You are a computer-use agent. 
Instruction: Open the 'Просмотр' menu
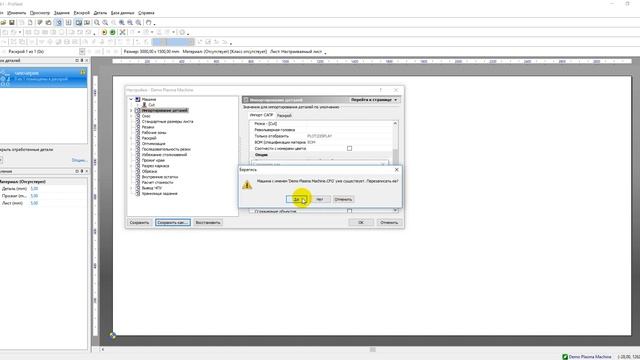coord(40,13)
